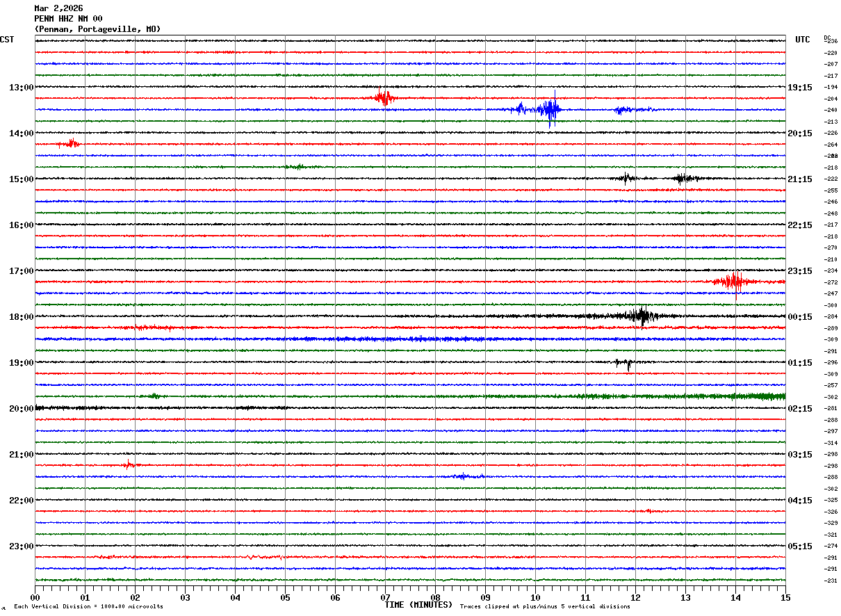The width and height of the screenshot is (841, 616).
Task: Click the PENM HHZ NM 00 station header
Action: (68, 19)
